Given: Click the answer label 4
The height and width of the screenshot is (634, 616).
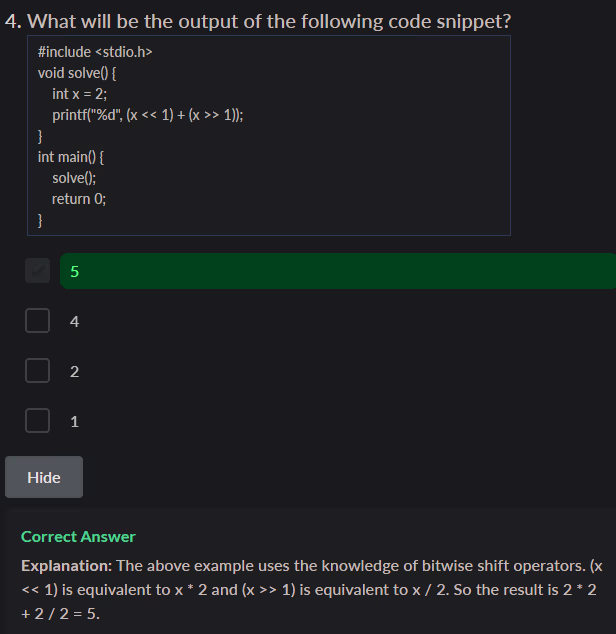Looking at the screenshot, I should (x=75, y=322).
